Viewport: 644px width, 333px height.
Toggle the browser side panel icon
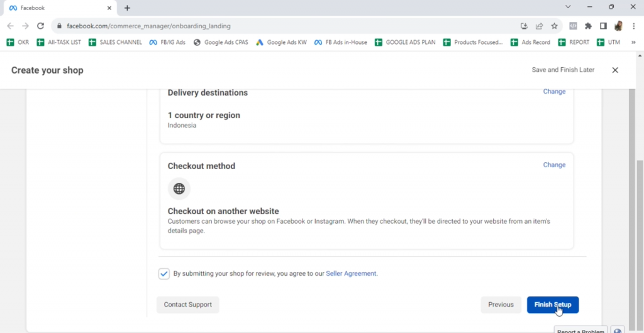pyautogui.click(x=603, y=26)
